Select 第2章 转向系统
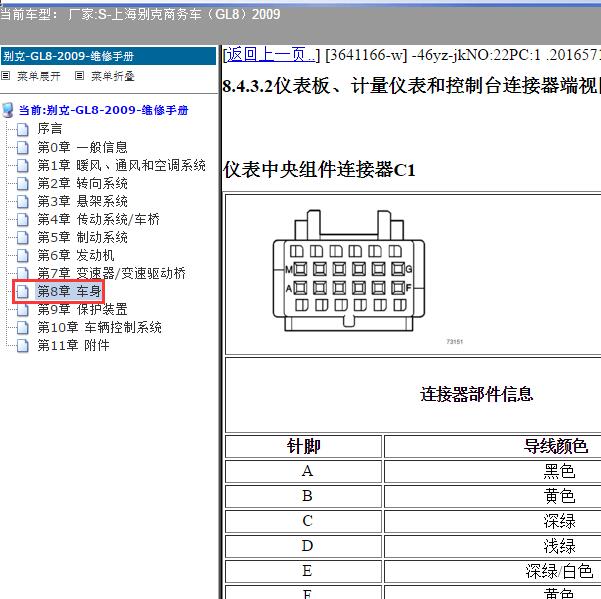 [x=82, y=183]
